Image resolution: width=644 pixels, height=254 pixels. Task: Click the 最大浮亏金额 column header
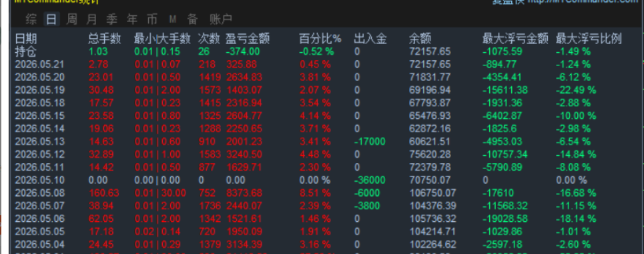point(515,39)
